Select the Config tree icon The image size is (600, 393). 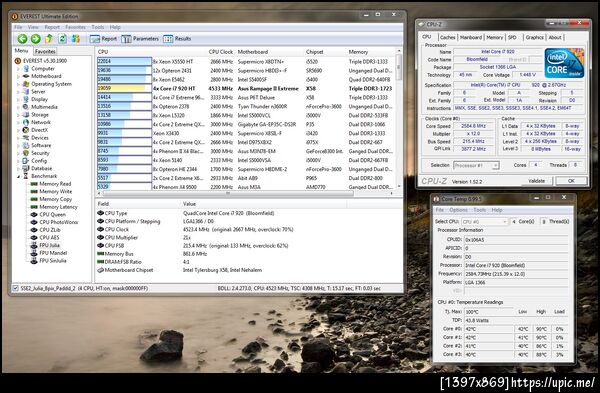pos(26,161)
